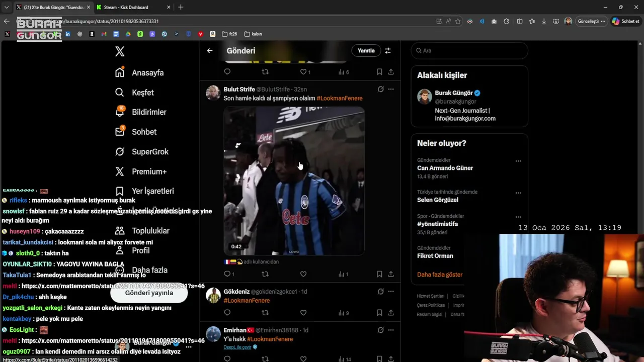
Task: Toggle read aloud icon in address bar
Action: (x=448, y=21)
